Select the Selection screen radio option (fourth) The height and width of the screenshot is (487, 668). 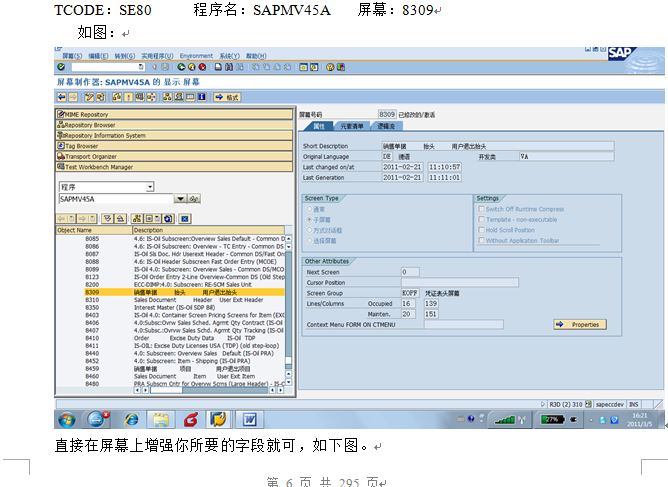click(310, 241)
